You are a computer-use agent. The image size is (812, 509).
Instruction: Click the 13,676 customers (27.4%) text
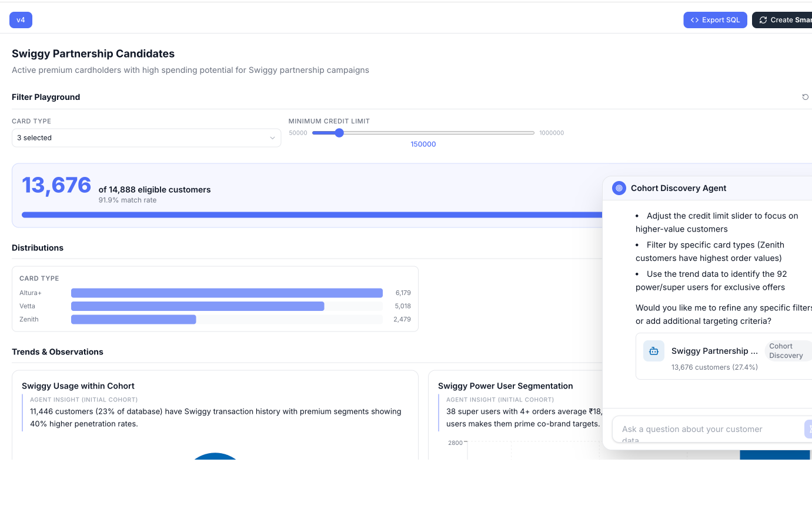coord(714,367)
